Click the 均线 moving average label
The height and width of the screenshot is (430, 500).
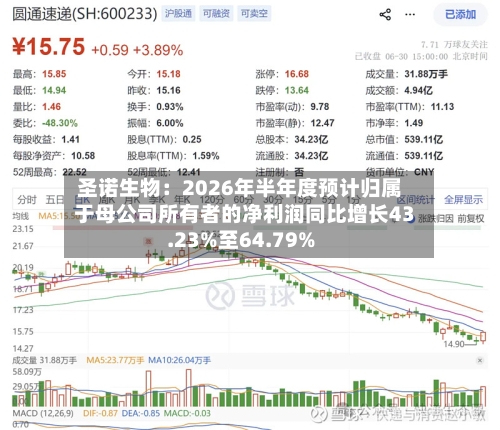pyautogui.click(x=21, y=216)
